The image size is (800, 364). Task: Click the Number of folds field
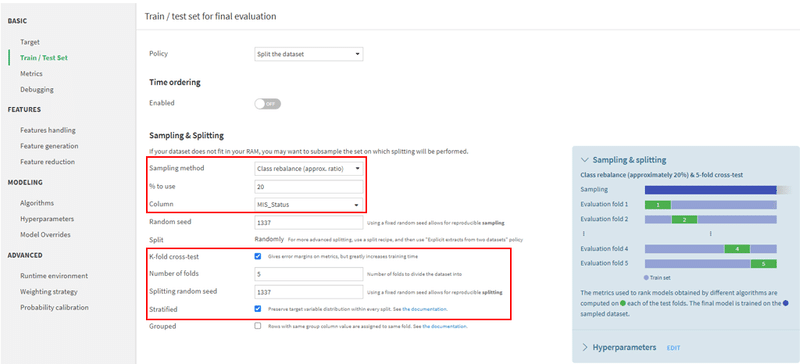308,274
